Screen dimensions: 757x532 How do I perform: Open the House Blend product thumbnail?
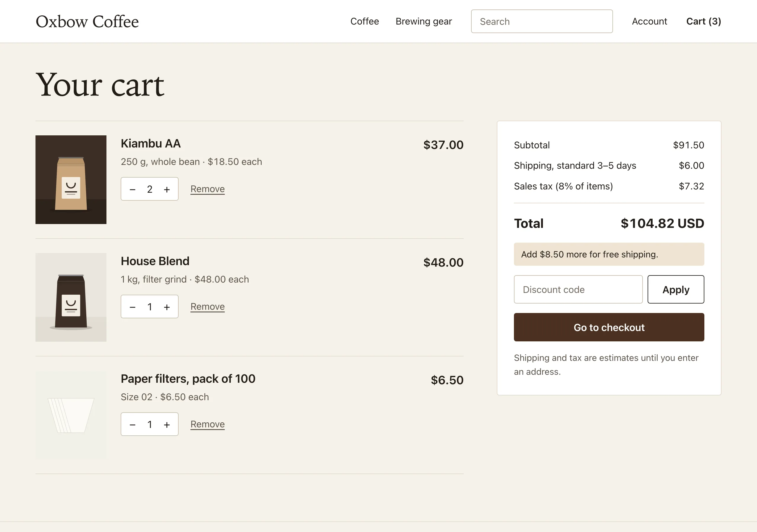tap(71, 297)
